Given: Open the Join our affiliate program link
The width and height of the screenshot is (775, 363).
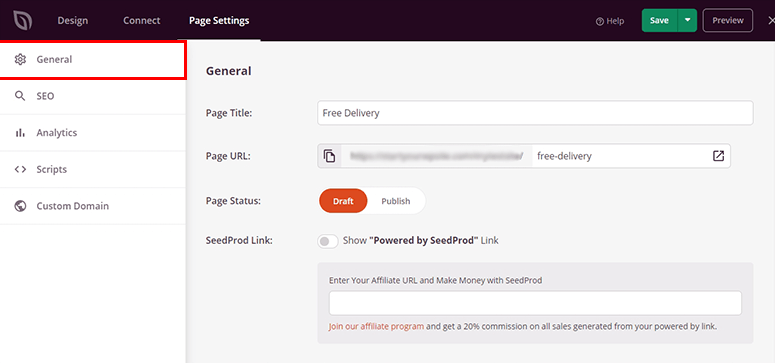Looking at the screenshot, I should [376, 326].
